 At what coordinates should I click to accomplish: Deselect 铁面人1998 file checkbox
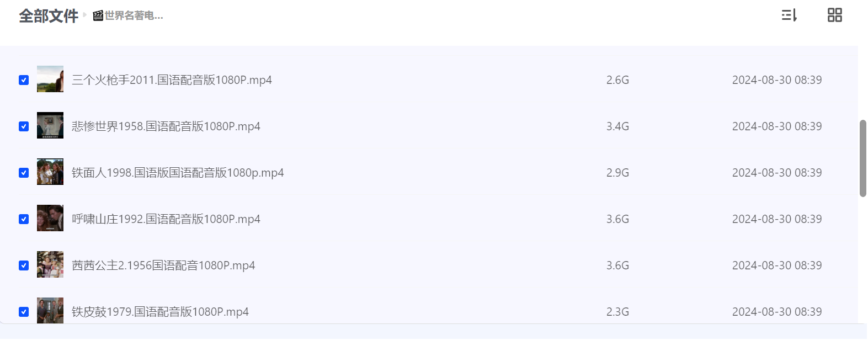point(24,173)
